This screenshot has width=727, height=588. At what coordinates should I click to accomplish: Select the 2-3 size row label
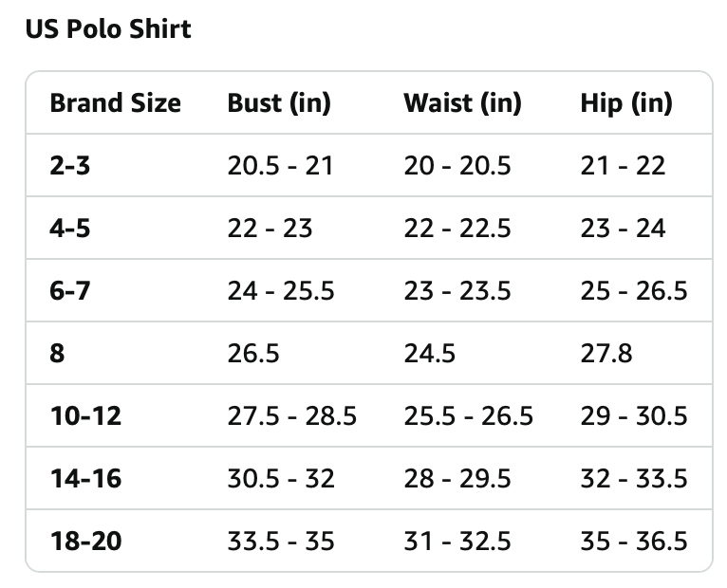click(70, 165)
